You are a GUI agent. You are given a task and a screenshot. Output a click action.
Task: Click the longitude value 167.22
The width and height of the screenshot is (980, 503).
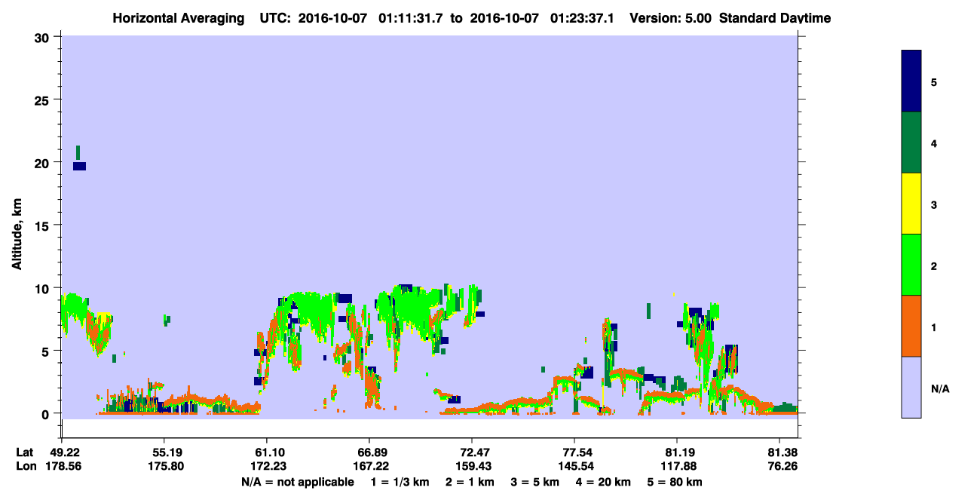369,467
